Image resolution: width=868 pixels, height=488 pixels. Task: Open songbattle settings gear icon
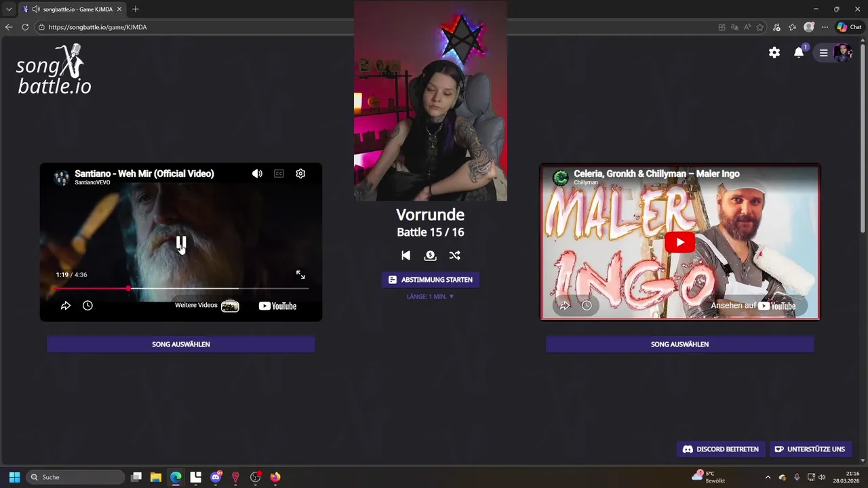tap(774, 52)
